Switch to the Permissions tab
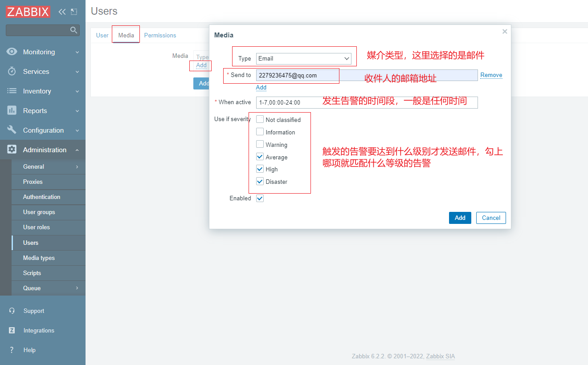Screen dimensions: 588x365 pos(160,35)
